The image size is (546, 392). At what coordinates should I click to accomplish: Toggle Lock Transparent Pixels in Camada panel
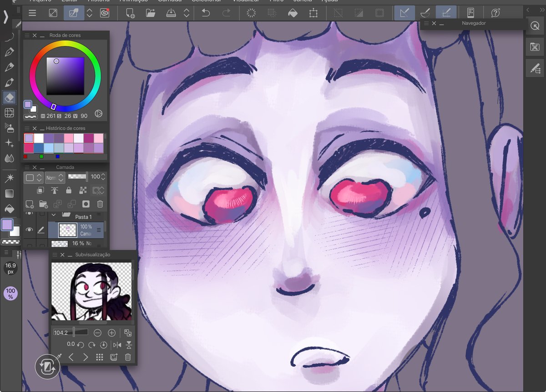[83, 190]
